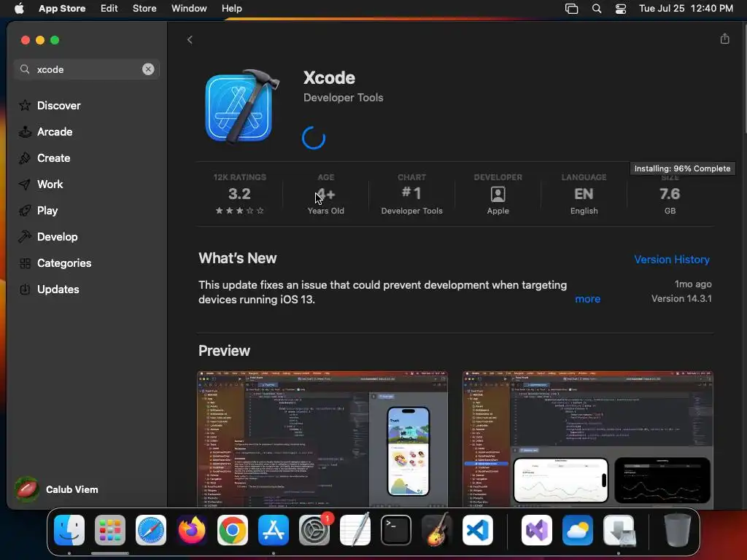Click the 4+ Years Old age rating
The width and height of the screenshot is (747, 560).
[x=326, y=194]
